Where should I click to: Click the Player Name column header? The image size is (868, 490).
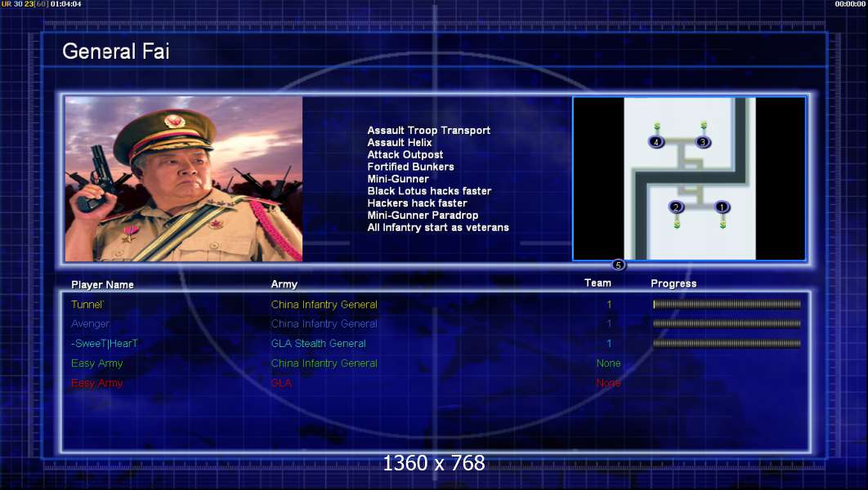102,285
